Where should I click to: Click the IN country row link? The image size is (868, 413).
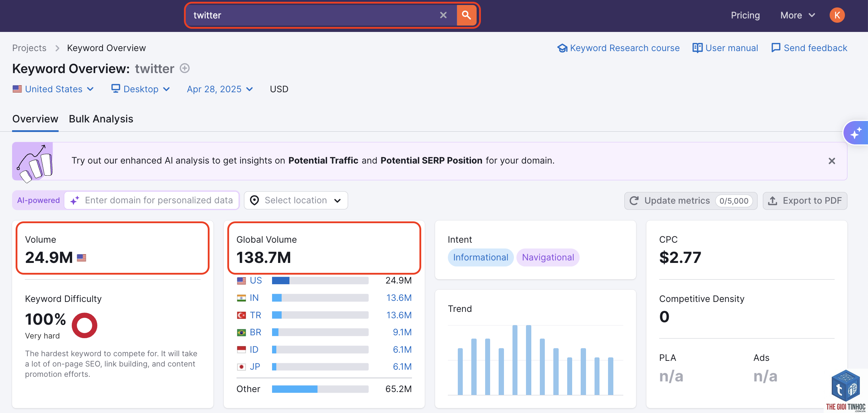click(x=254, y=298)
